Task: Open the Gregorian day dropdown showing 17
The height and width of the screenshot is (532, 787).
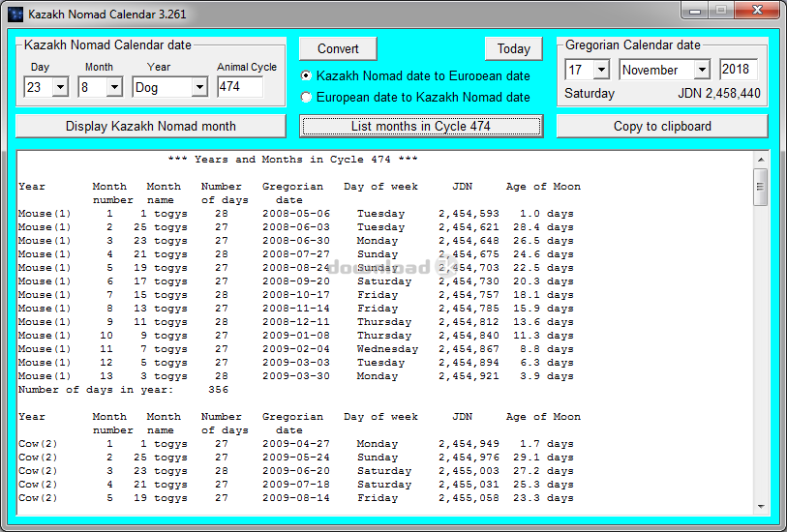Action: pos(601,70)
